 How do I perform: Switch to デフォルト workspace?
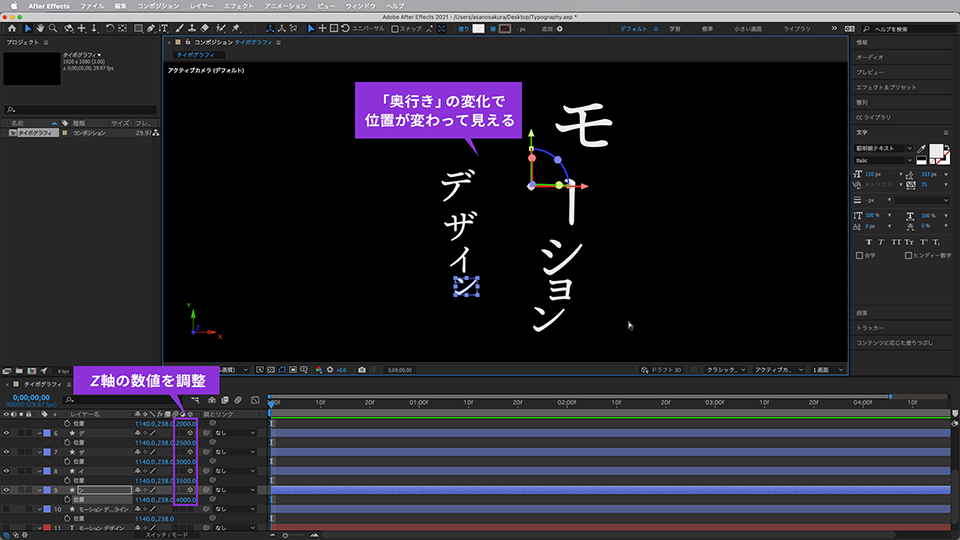tap(633, 29)
